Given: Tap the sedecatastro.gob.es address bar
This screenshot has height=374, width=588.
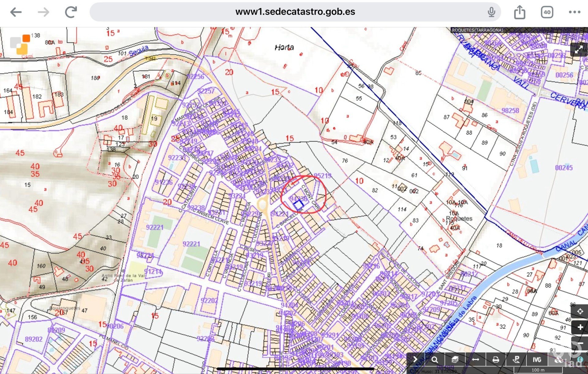Looking at the screenshot, I should click(295, 12).
